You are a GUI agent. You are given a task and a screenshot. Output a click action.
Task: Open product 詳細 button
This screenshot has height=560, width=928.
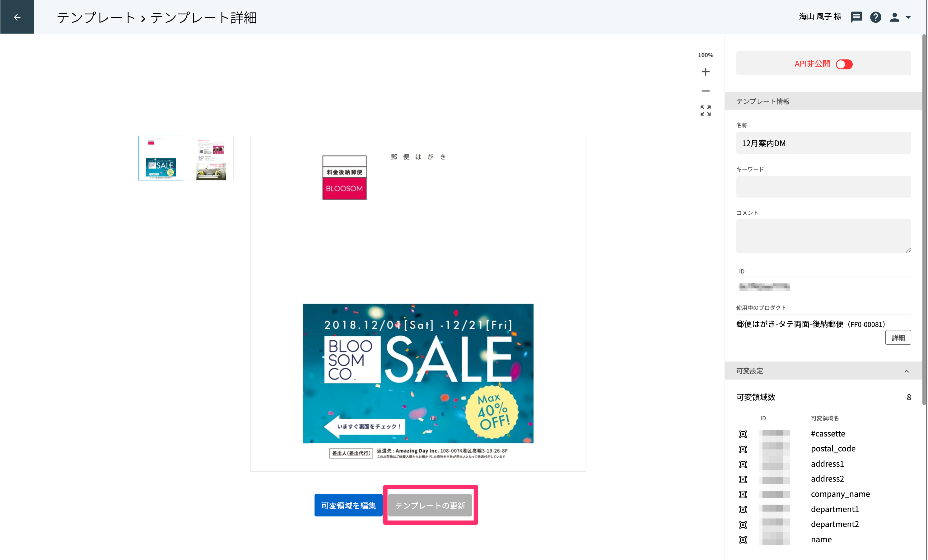pos(898,338)
